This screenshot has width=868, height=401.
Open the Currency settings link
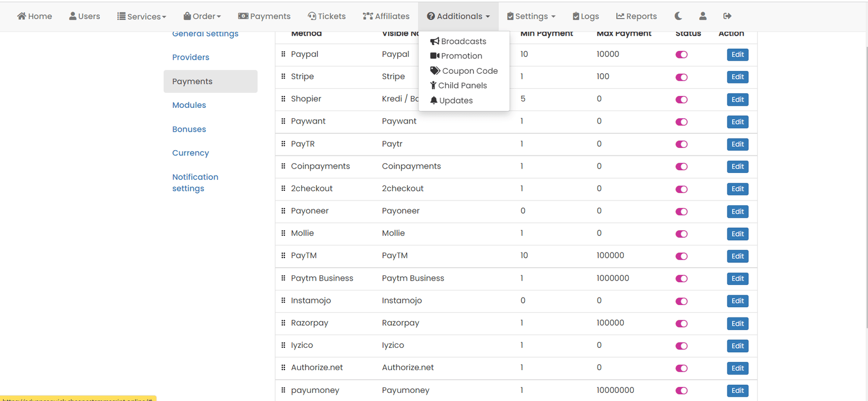(x=190, y=153)
